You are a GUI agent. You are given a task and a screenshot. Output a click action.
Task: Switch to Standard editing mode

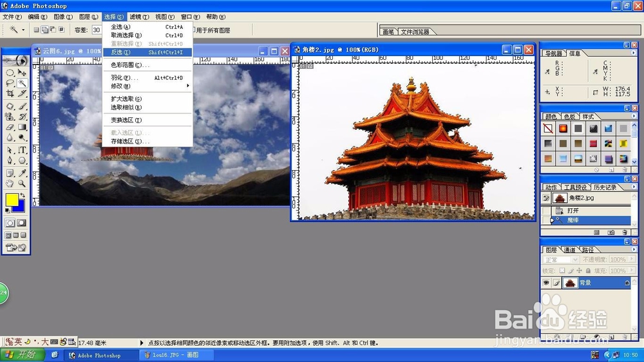pyautogui.click(x=10, y=223)
